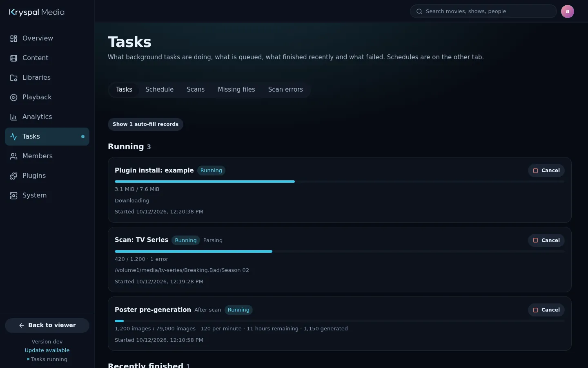Click the Plugins puzzle piece icon

pyautogui.click(x=13, y=176)
